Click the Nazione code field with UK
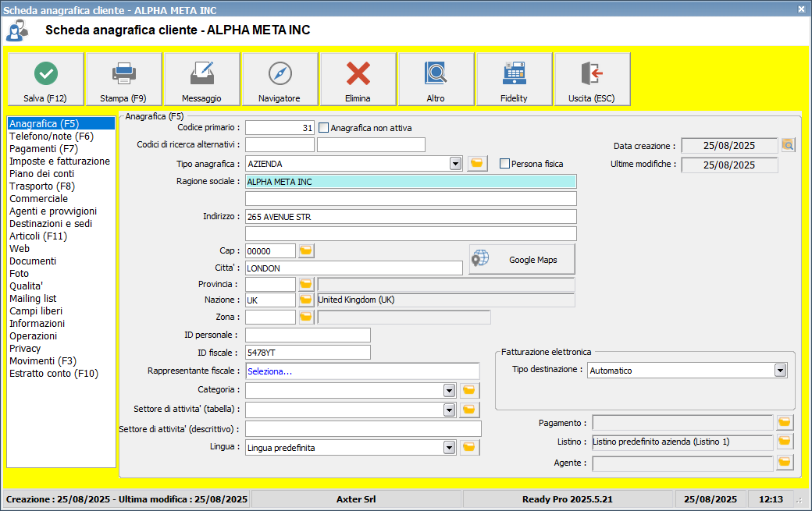812x511 pixels. (x=270, y=300)
